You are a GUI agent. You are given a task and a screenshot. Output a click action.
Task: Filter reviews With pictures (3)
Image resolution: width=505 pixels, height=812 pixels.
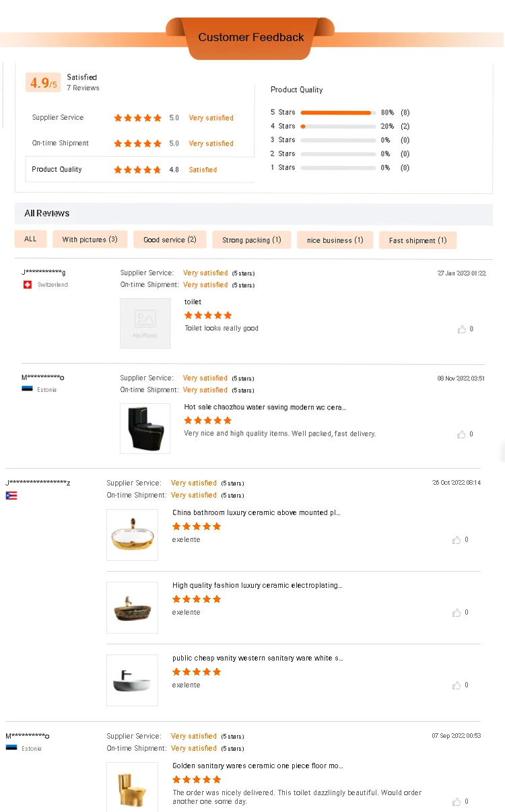(x=90, y=240)
